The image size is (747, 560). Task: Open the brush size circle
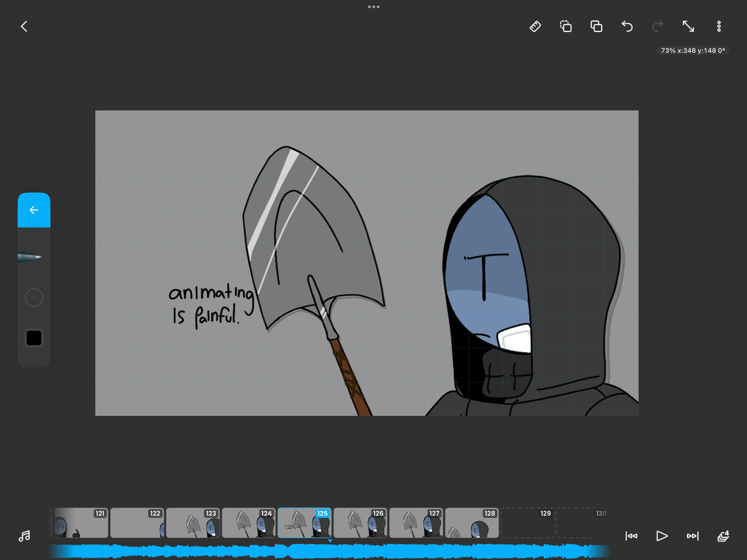coord(34,297)
